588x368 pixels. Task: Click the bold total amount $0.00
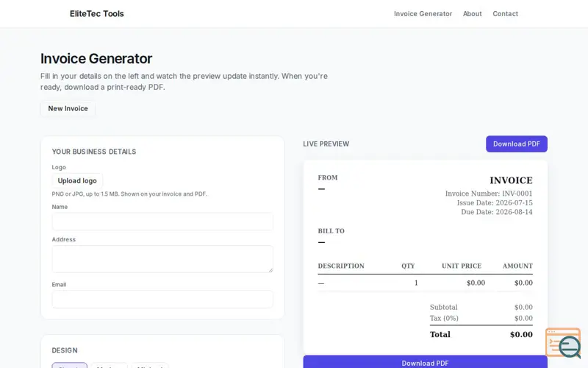click(x=521, y=334)
